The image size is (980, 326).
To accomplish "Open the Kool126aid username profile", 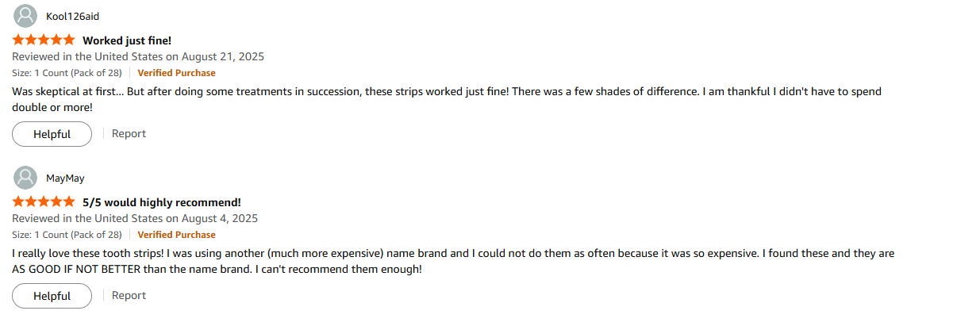I will click(72, 17).
